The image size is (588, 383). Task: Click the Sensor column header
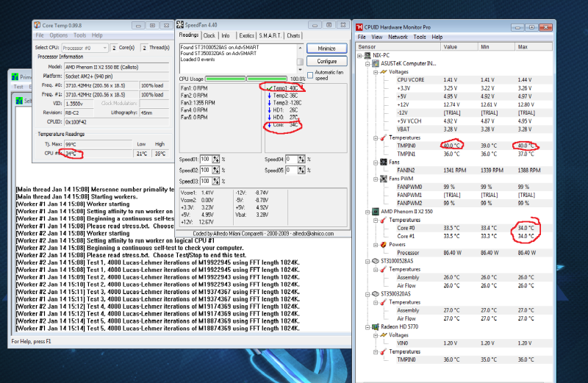(398, 47)
